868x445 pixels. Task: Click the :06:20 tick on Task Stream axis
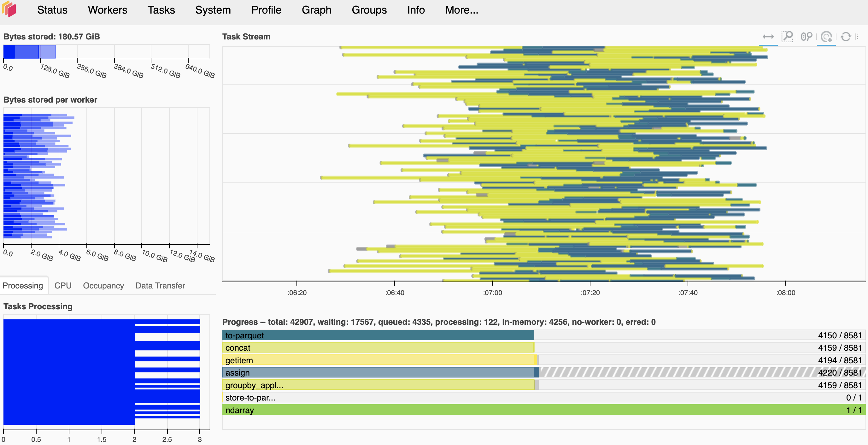click(297, 292)
